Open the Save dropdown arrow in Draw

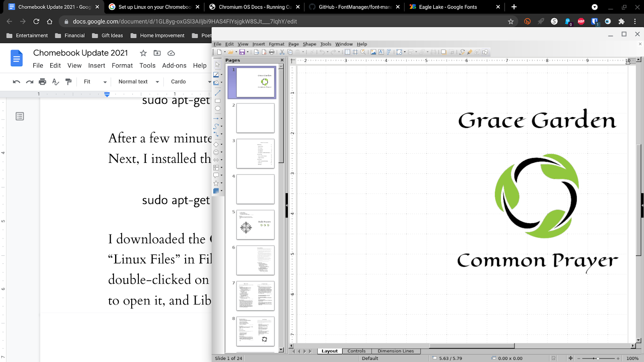248,52
